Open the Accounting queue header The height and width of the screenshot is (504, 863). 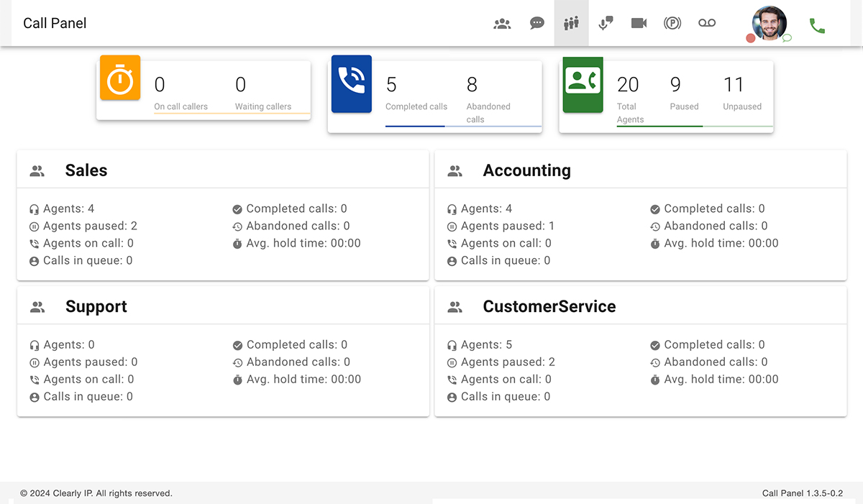pyautogui.click(x=526, y=170)
